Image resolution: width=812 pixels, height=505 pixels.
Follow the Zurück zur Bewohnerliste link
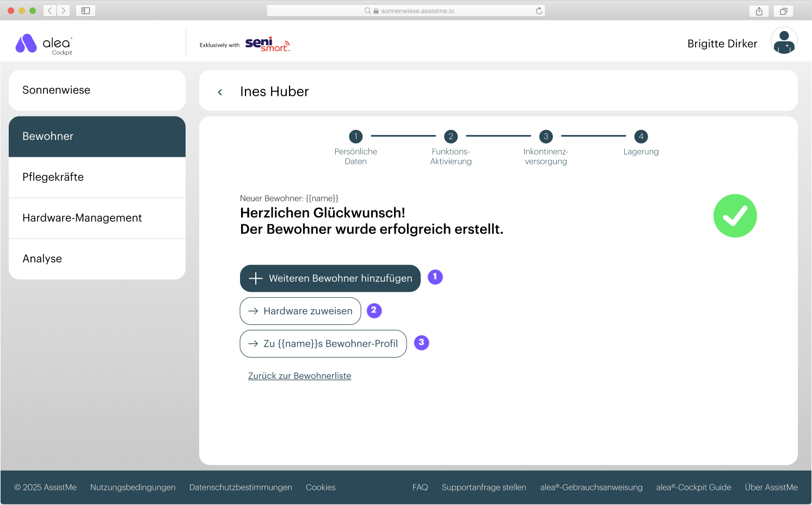tap(299, 376)
